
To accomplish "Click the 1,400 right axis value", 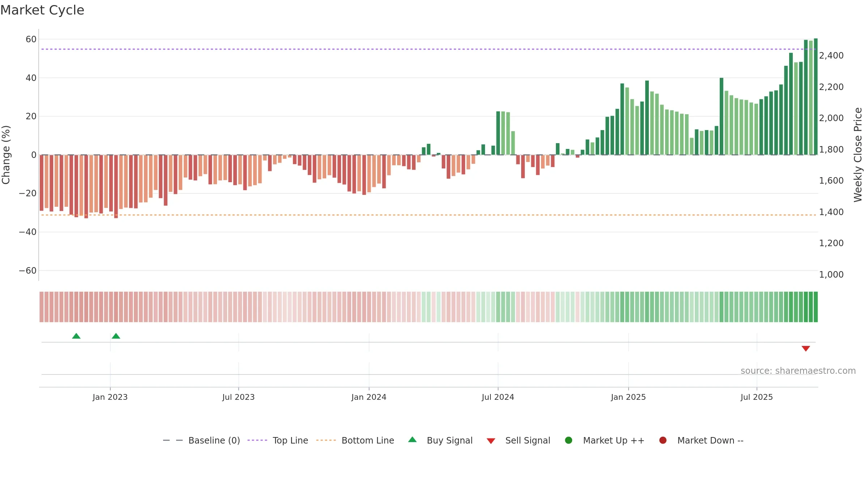I will click(x=831, y=212).
